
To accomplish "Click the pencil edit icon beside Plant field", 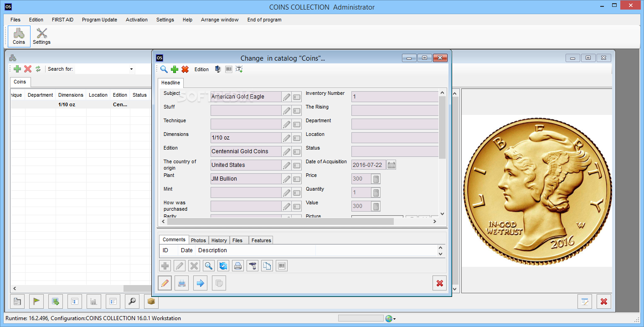I will [287, 179].
